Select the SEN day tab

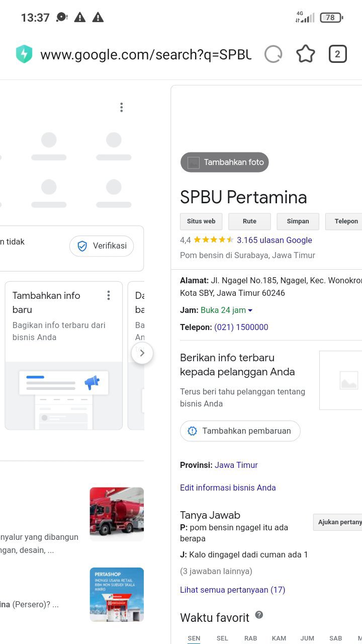194,638
